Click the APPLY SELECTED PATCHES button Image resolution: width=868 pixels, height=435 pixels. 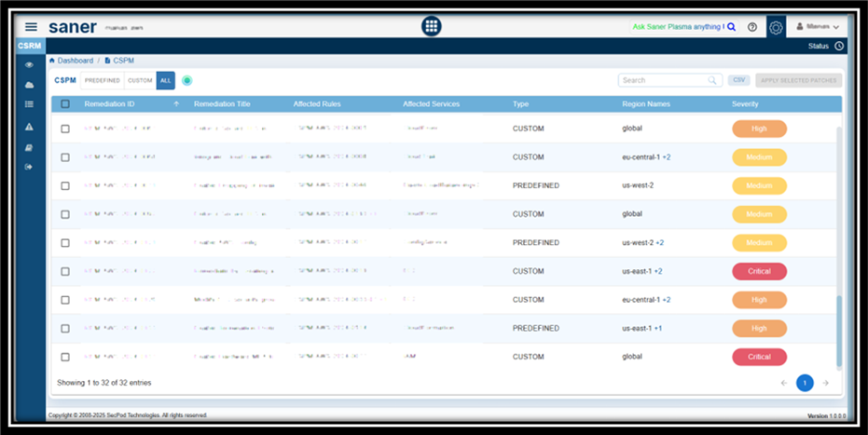point(799,80)
